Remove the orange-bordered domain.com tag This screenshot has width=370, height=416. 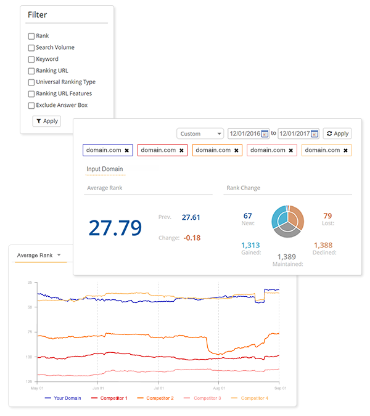coord(236,151)
